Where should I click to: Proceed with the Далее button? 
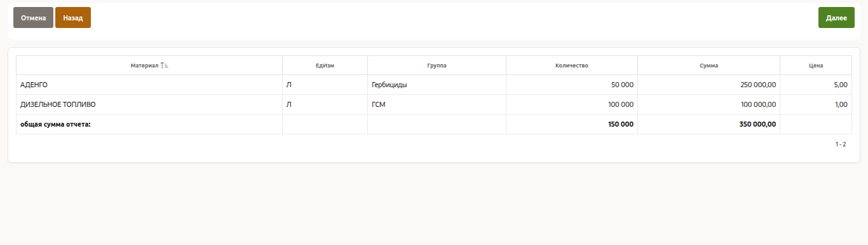tap(836, 18)
